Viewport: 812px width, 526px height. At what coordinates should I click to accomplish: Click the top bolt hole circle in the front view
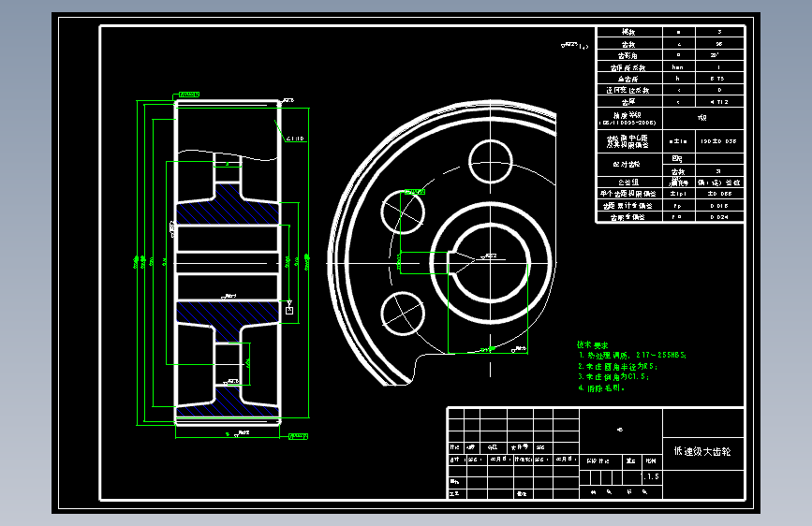(x=491, y=162)
